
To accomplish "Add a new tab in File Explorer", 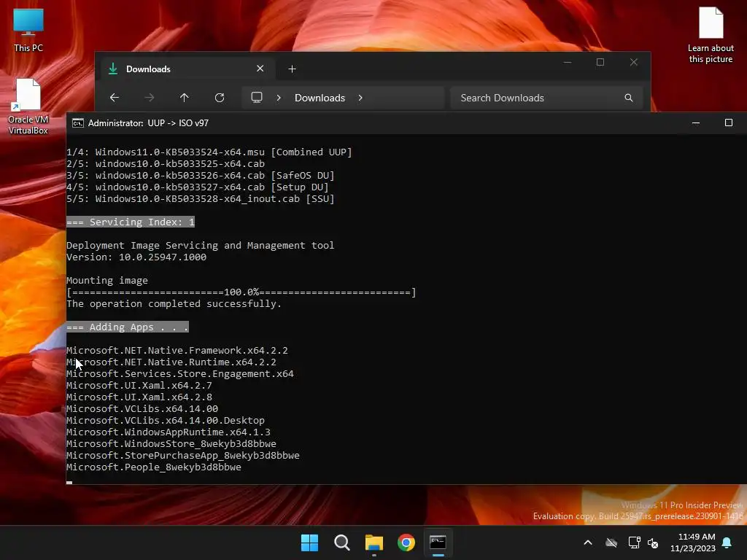I will click(x=292, y=69).
